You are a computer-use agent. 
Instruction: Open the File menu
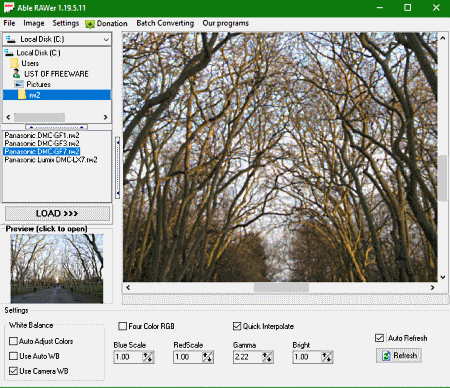point(9,23)
